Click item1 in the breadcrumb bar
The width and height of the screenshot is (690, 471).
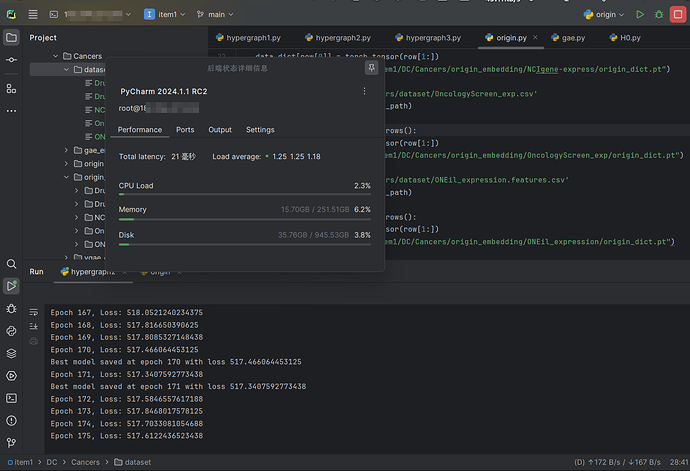[x=20, y=462]
